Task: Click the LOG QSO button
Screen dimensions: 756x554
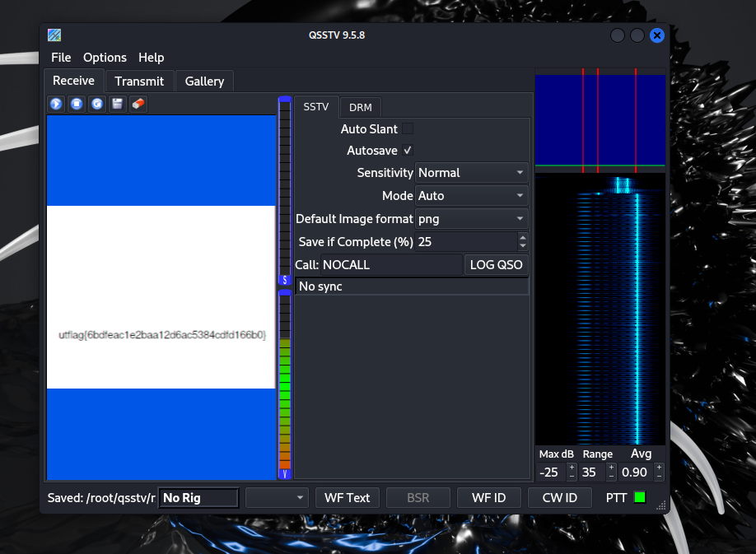Action: coord(496,265)
